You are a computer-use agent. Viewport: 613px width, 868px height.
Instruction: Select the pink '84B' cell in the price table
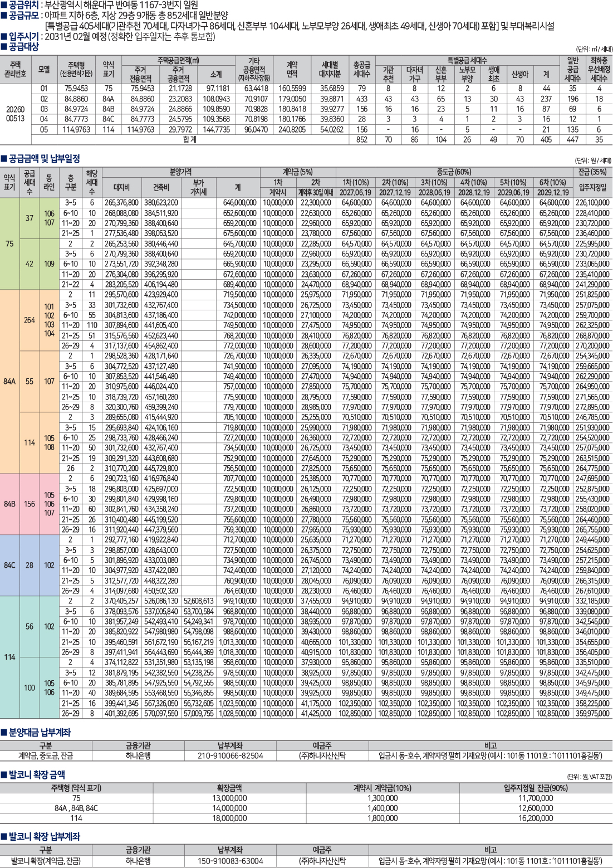pyautogui.click(x=9, y=504)
